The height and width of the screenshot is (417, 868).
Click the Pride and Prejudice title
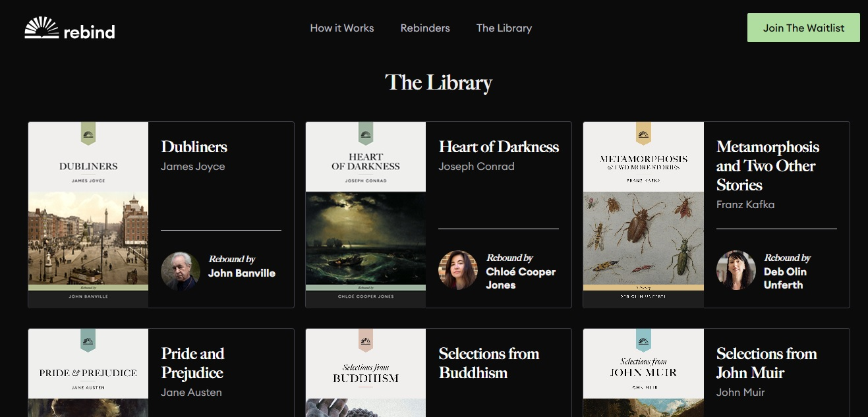[193, 363]
